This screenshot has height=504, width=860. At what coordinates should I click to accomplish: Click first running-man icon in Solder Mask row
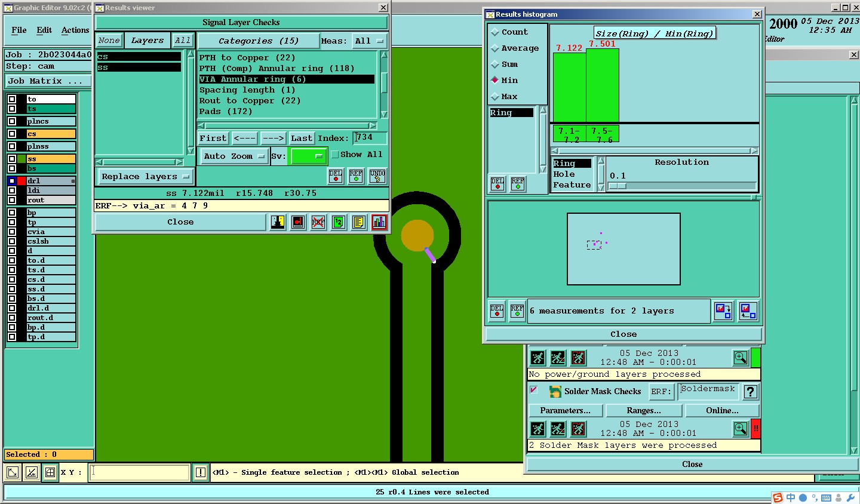click(537, 429)
